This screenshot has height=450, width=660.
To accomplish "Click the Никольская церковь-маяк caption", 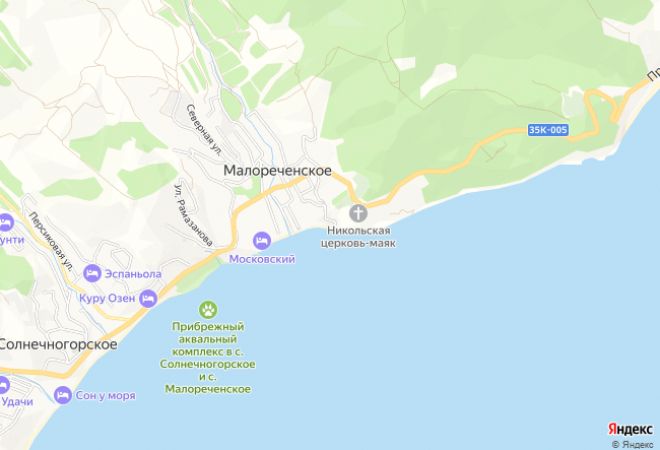I will (x=359, y=237).
